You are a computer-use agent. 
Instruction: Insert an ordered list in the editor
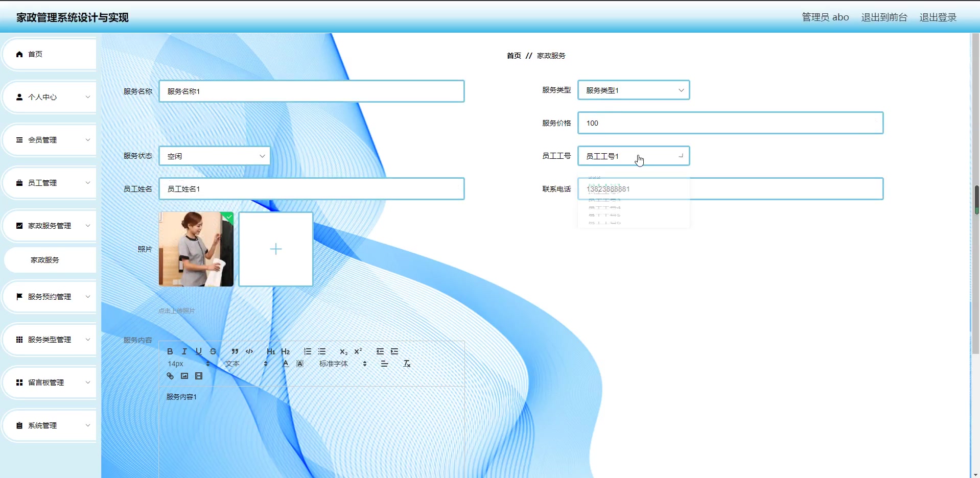308,351
